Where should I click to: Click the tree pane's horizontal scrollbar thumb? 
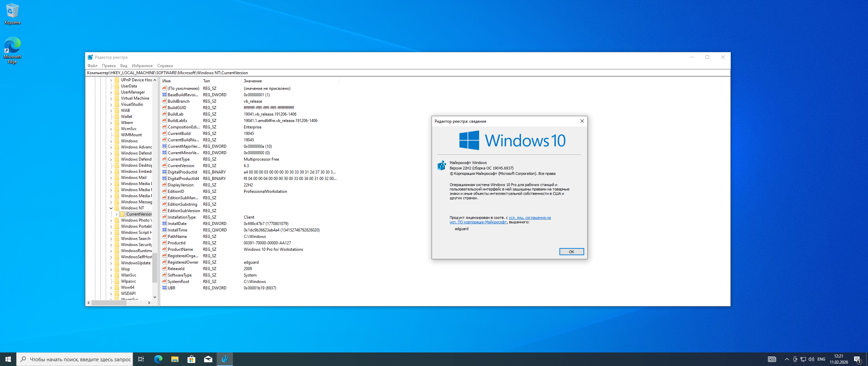point(108,303)
